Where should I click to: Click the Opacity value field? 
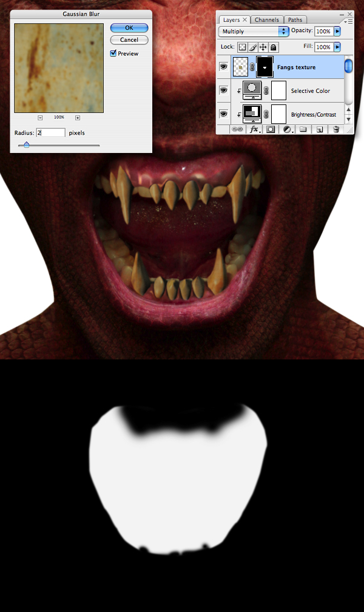click(x=324, y=31)
